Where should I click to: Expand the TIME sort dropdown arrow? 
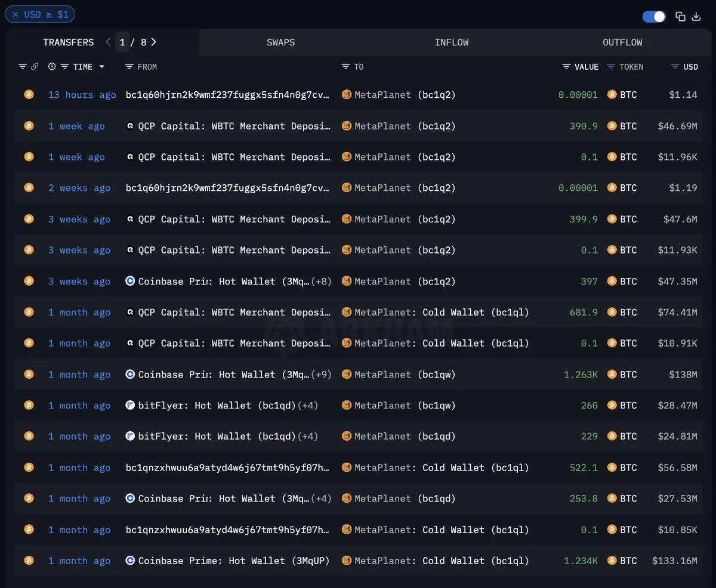pyautogui.click(x=102, y=67)
